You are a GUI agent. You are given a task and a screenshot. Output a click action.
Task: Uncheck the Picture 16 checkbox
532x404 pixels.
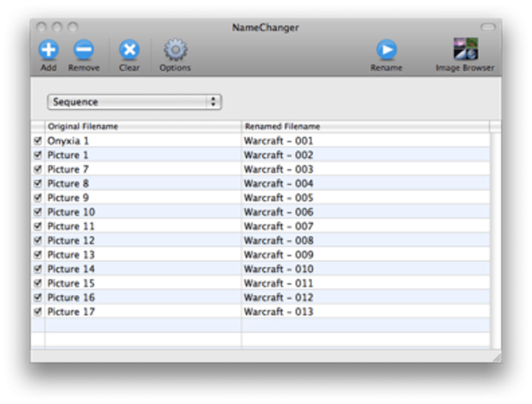point(38,297)
